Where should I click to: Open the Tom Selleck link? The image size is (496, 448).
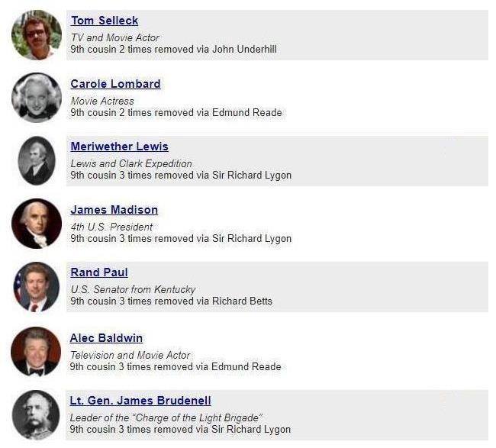pyautogui.click(x=105, y=21)
